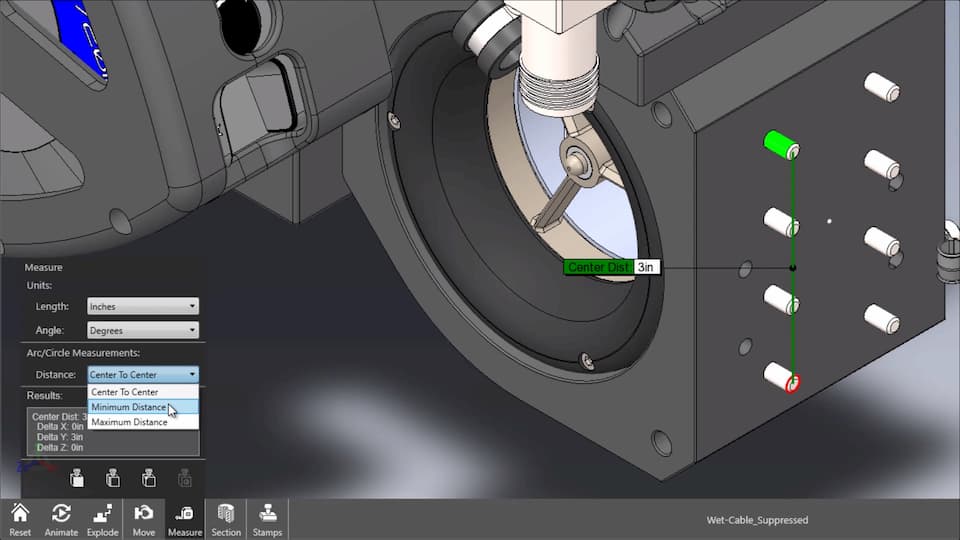Open the Angle units dropdown
Viewport: 960px width, 540px height.
click(x=143, y=330)
